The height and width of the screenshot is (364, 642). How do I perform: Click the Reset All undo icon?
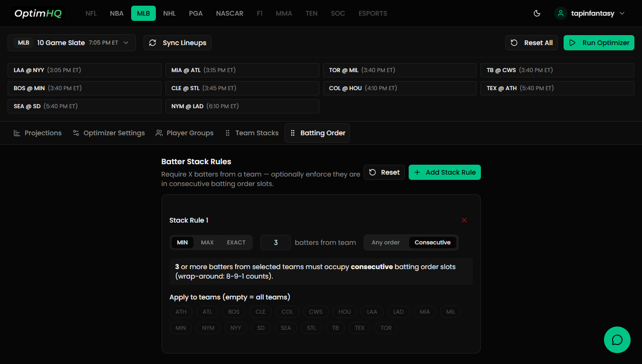click(x=514, y=43)
